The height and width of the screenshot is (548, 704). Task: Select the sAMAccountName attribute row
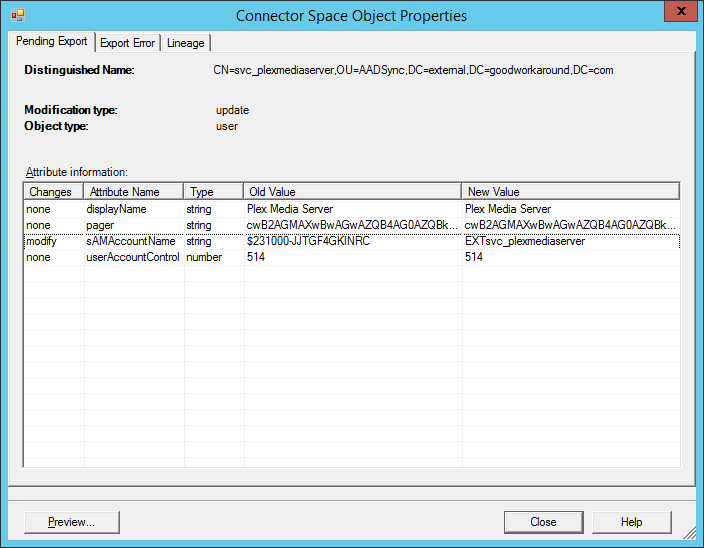pyautogui.click(x=131, y=241)
